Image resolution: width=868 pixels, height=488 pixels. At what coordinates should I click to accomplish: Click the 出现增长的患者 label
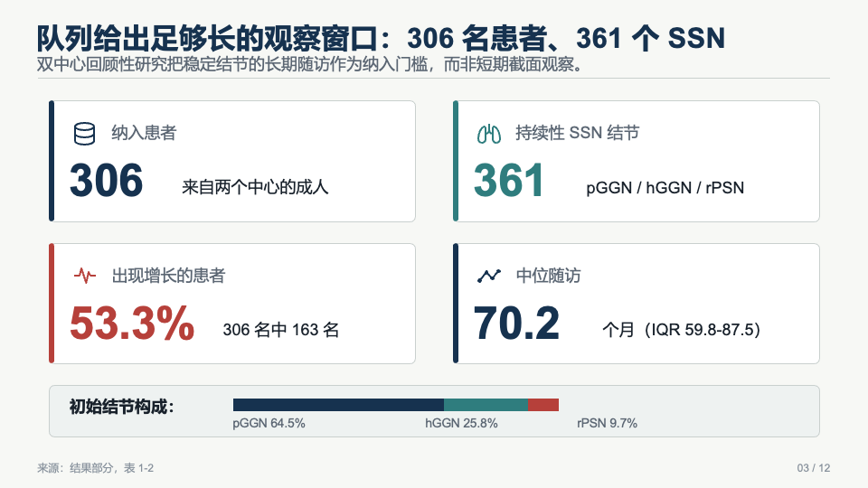tap(168, 276)
